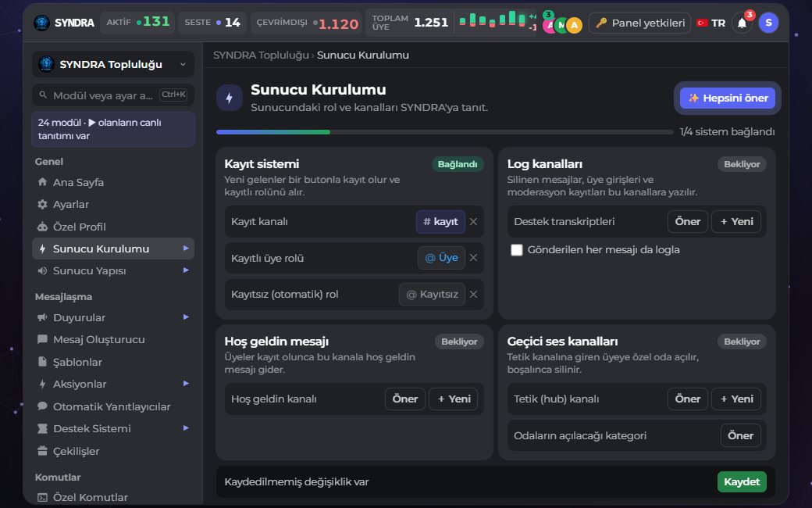This screenshot has width=812, height=508.
Task: Click Öner for Tetik (hub) kanalı
Action: 687,399
